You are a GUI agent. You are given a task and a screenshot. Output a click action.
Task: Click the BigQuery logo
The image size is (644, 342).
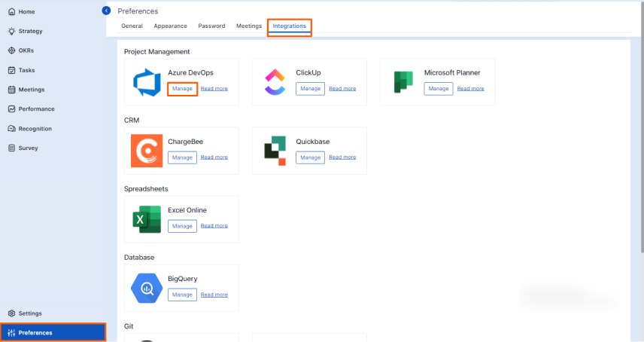(147, 289)
